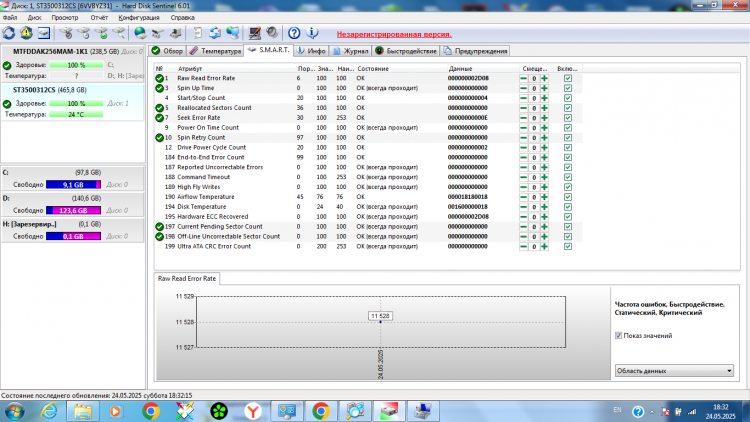Click the green clover taskbar icon
This screenshot has width=750, height=422.
pos(219,411)
